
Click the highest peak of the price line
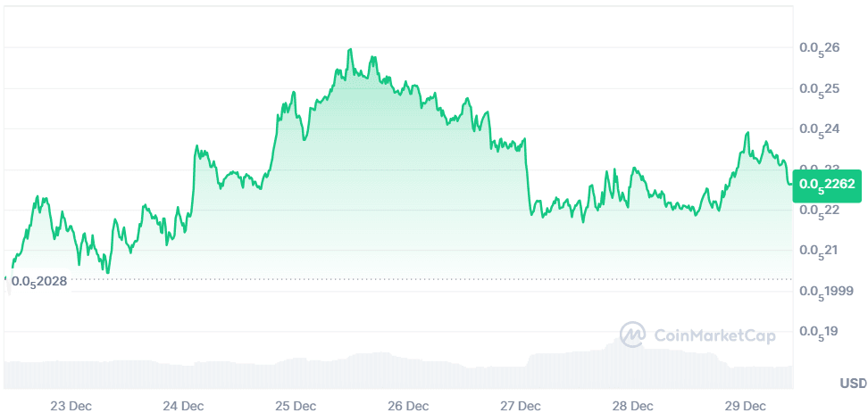point(349,50)
